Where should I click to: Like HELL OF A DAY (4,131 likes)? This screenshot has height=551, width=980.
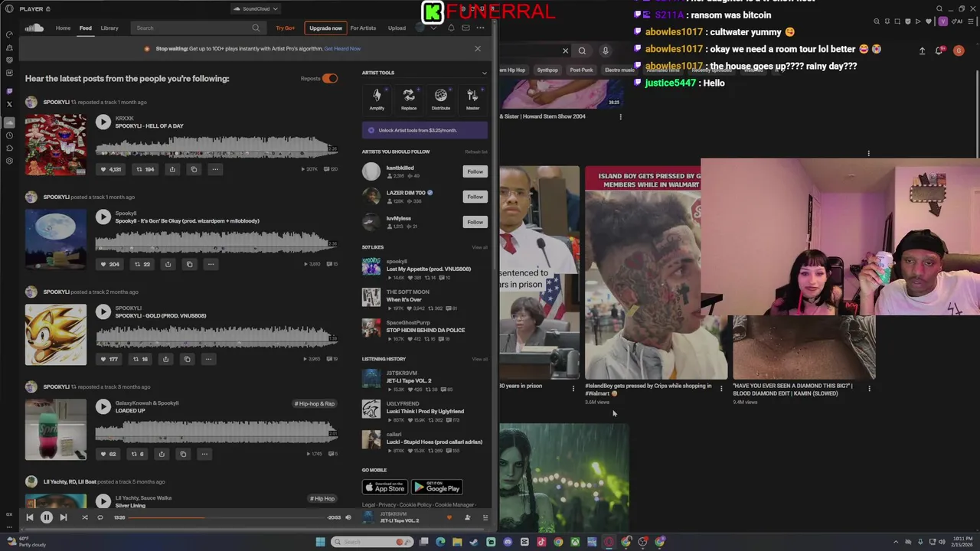112,169
